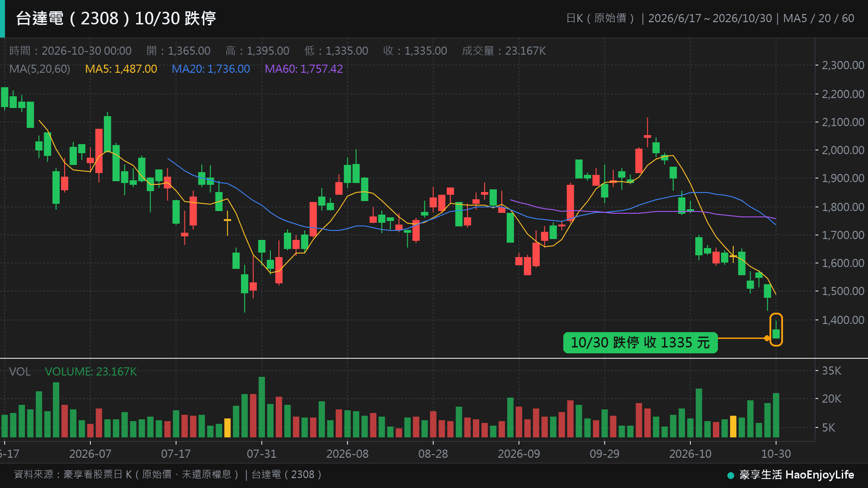868x488 pixels.
Task: Click the source note beginning 資料來源
Action: [x=168, y=474]
